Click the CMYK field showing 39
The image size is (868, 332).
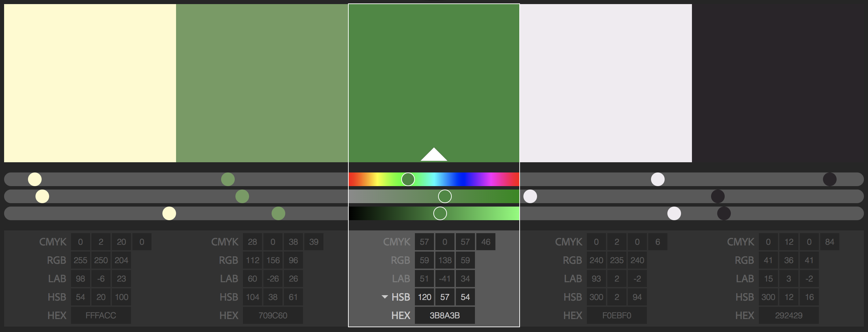point(314,242)
